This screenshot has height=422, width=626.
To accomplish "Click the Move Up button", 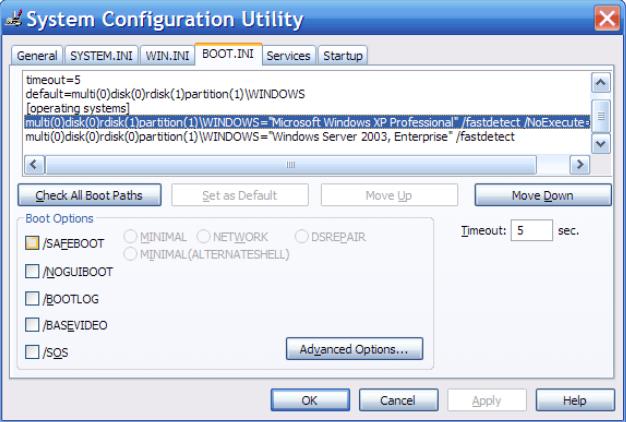I will (389, 195).
